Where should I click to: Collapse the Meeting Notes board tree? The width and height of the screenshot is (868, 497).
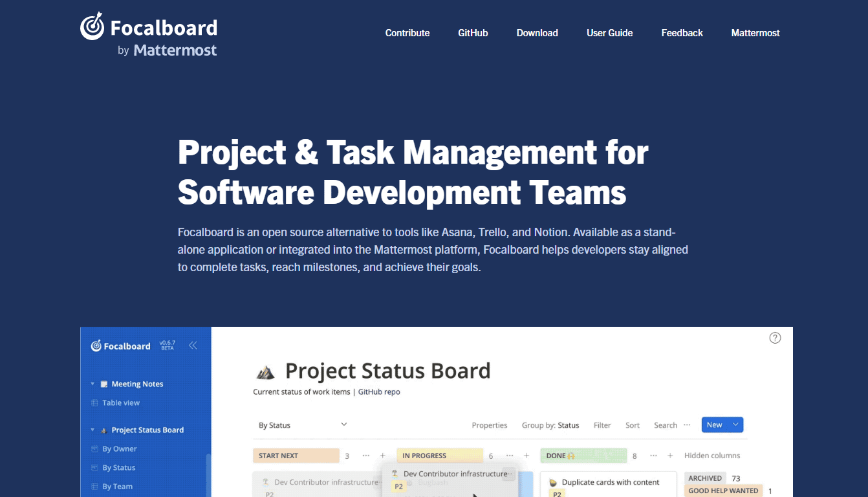(92, 384)
